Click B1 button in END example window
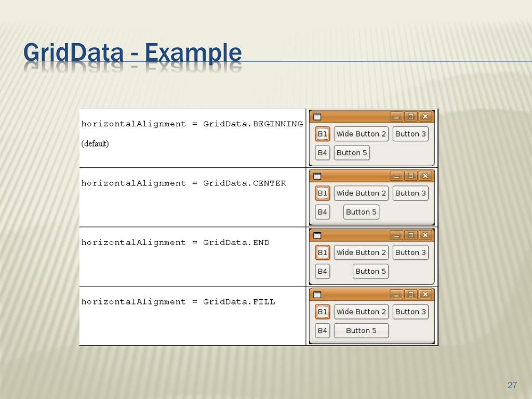 tap(322, 252)
